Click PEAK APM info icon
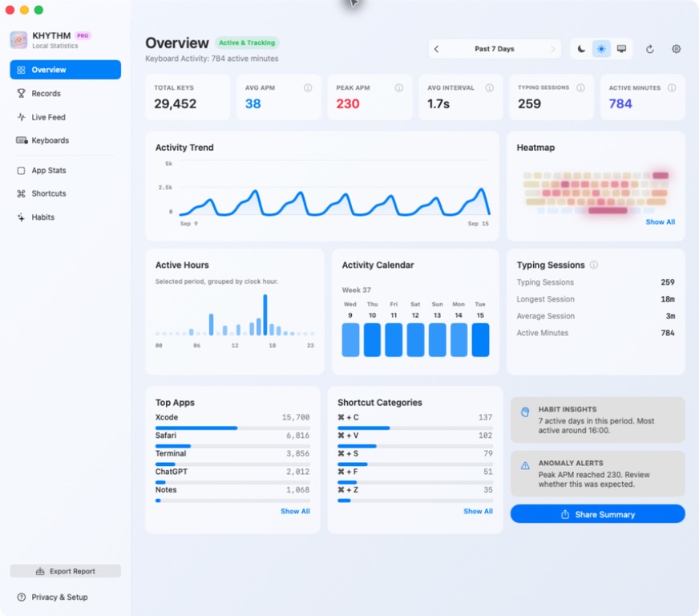699x616 pixels. point(398,88)
